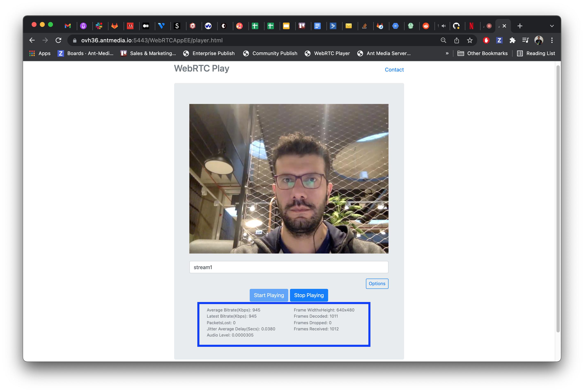The image size is (584, 392).
Task: Open the extensions puzzle piece icon
Action: pos(512,40)
